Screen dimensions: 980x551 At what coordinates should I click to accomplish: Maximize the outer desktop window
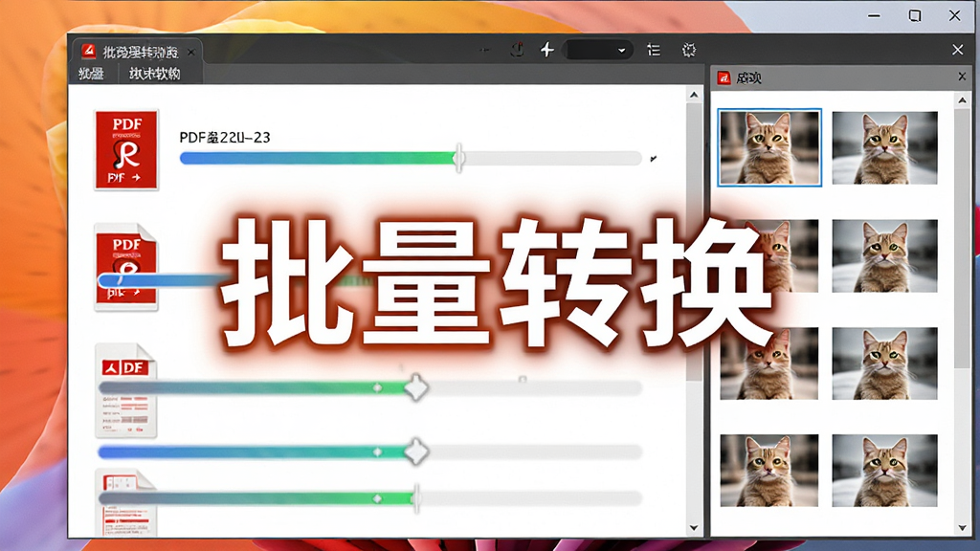pyautogui.click(x=914, y=15)
